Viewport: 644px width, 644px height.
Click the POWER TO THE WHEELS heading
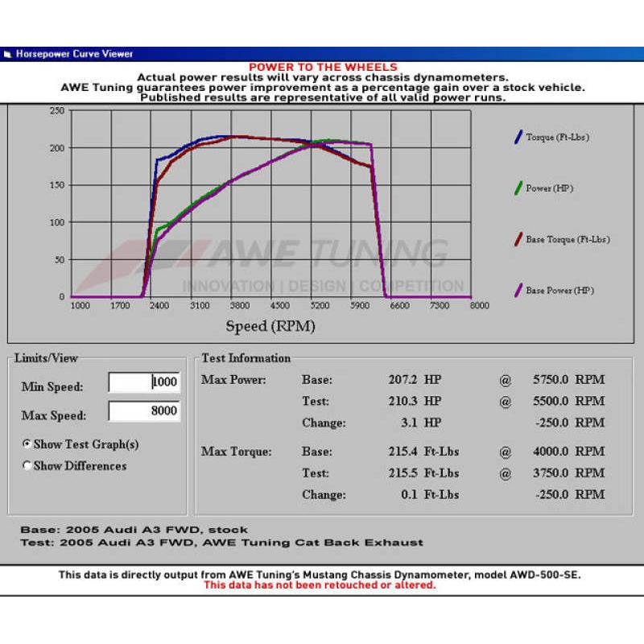click(x=325, y=66)
